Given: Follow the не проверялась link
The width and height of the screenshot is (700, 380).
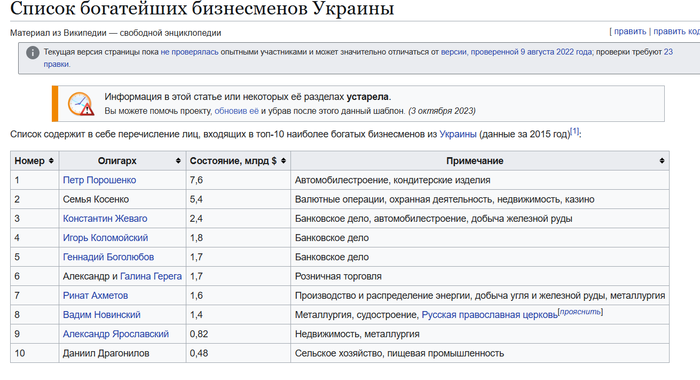Looking at the screenshot, I should click(x=189, y=52).
